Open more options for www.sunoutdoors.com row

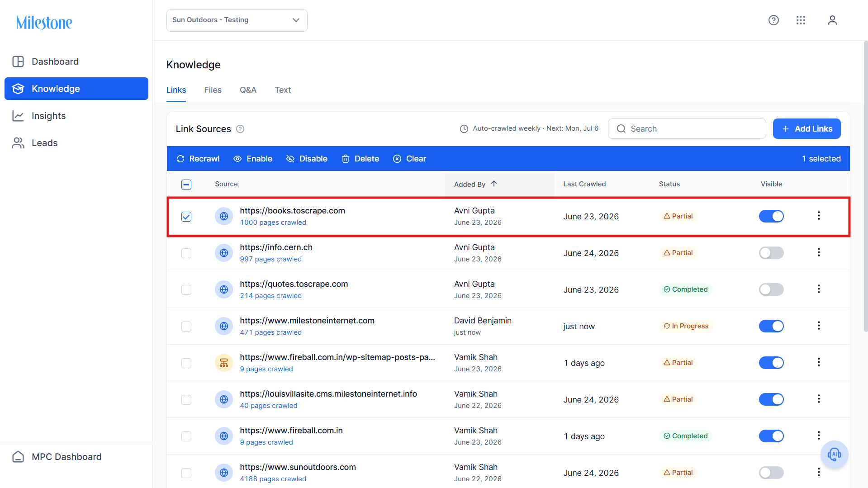819,472
